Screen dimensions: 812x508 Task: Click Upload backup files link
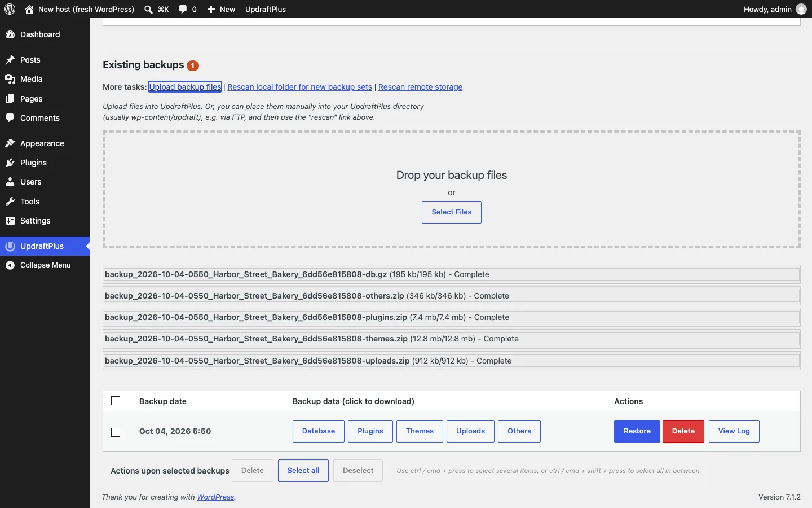[185, 87]
